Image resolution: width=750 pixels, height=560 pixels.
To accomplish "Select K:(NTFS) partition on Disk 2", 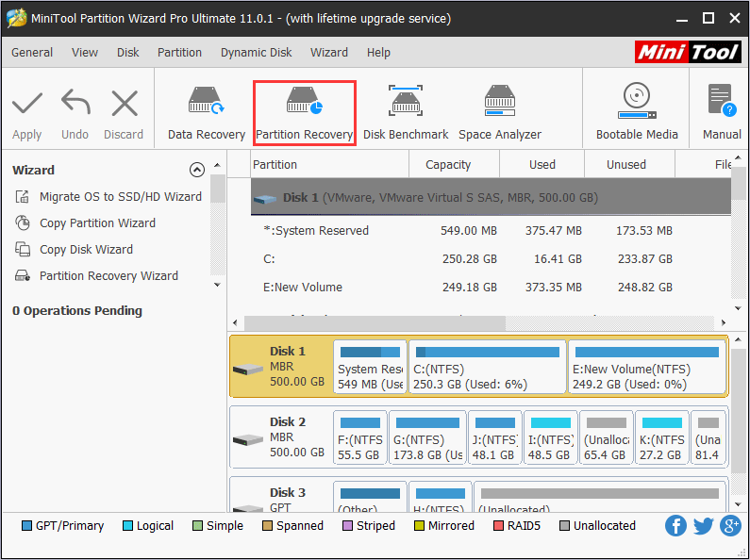I will click(662, 437).
